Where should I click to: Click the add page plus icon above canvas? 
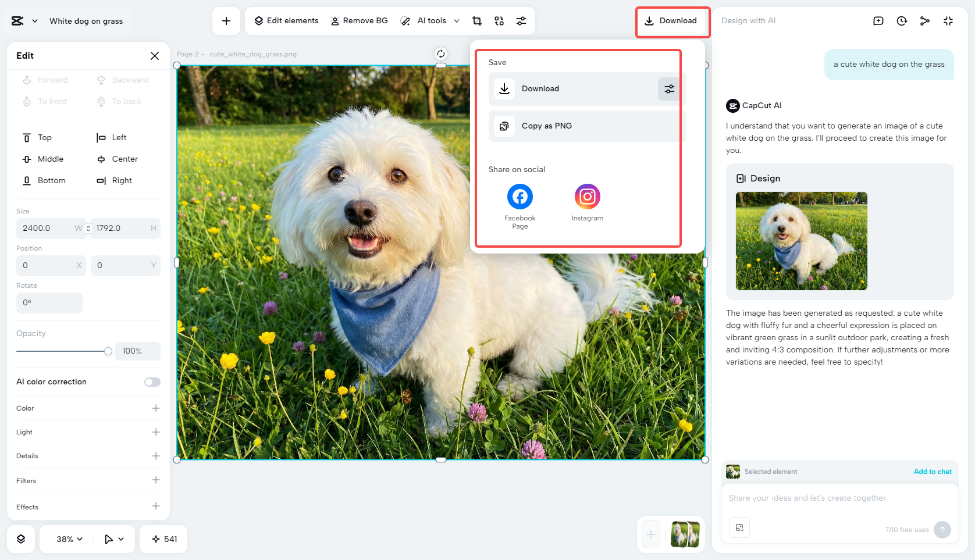point(226,20)
